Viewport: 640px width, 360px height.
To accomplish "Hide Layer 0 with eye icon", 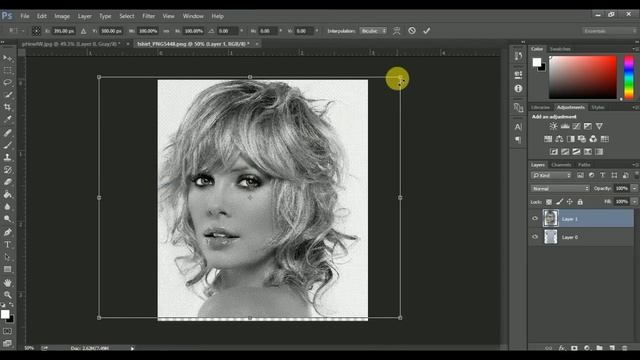I will pyautogui.click(x=535, y=237).
